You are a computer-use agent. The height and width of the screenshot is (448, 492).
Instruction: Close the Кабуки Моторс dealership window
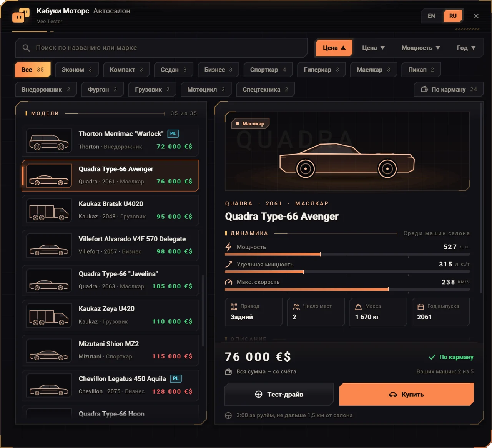click(x=476, y=16)
